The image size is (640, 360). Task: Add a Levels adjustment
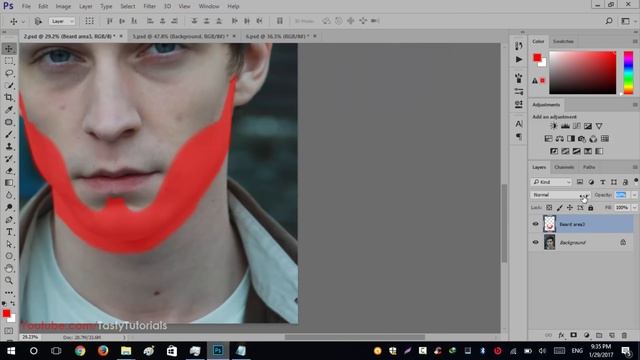[x=565, y=126]
